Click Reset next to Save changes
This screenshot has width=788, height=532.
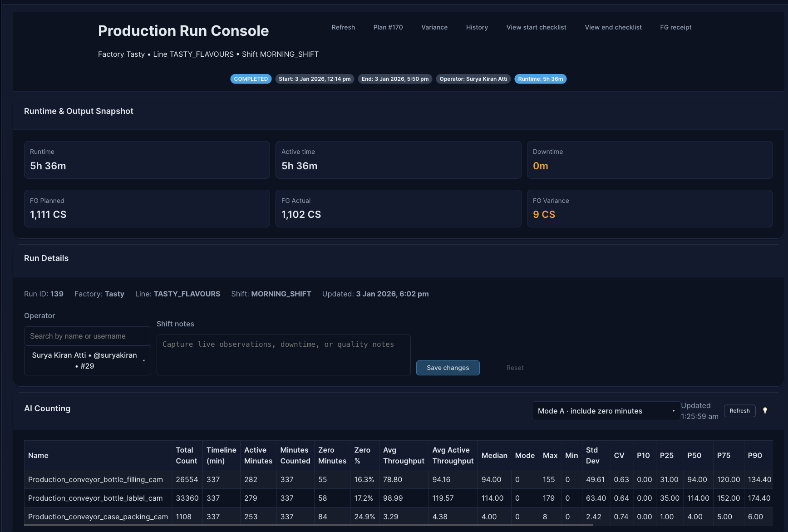515,368
